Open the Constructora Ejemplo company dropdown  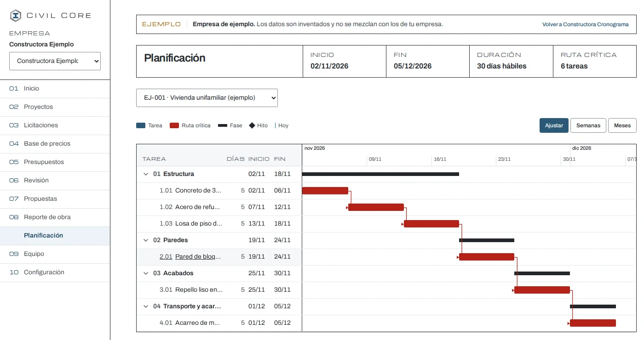(x=55, y=61)
